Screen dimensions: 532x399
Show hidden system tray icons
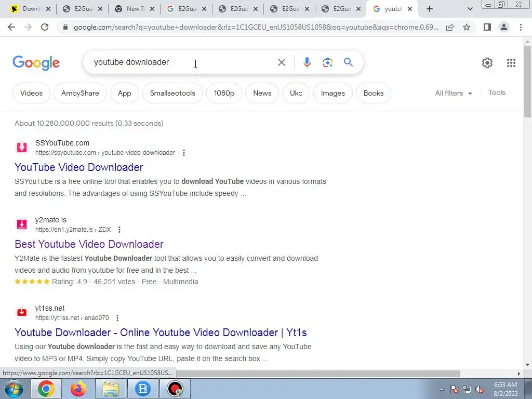coord(442,390)
